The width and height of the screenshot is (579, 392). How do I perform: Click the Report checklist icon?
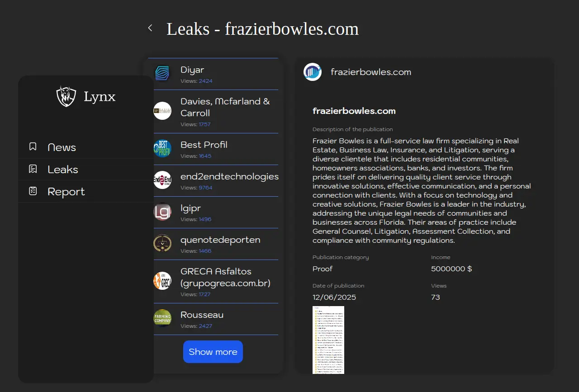[x=33, y=191]
